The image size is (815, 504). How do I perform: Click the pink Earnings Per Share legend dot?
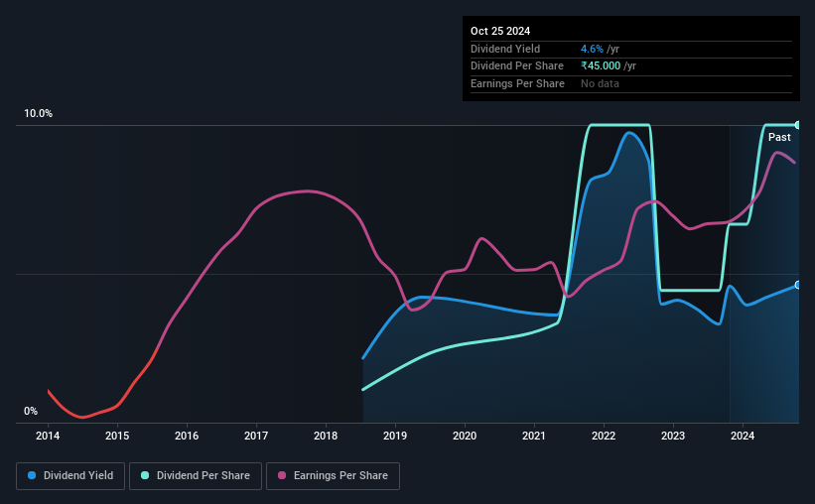click(x=282, y=475)
